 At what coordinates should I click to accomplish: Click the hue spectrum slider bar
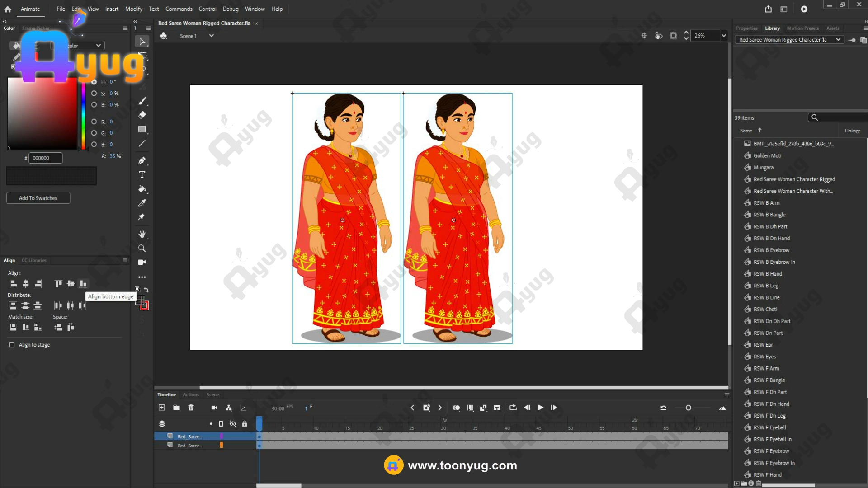click(84, 115)
